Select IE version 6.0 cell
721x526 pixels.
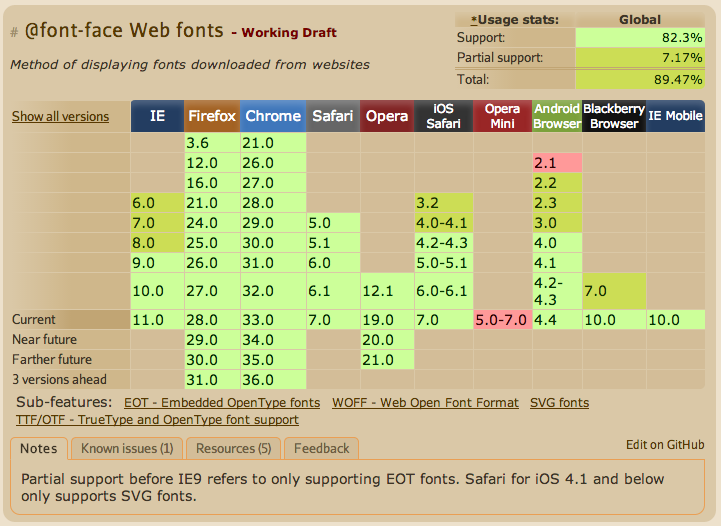point(157,203)
